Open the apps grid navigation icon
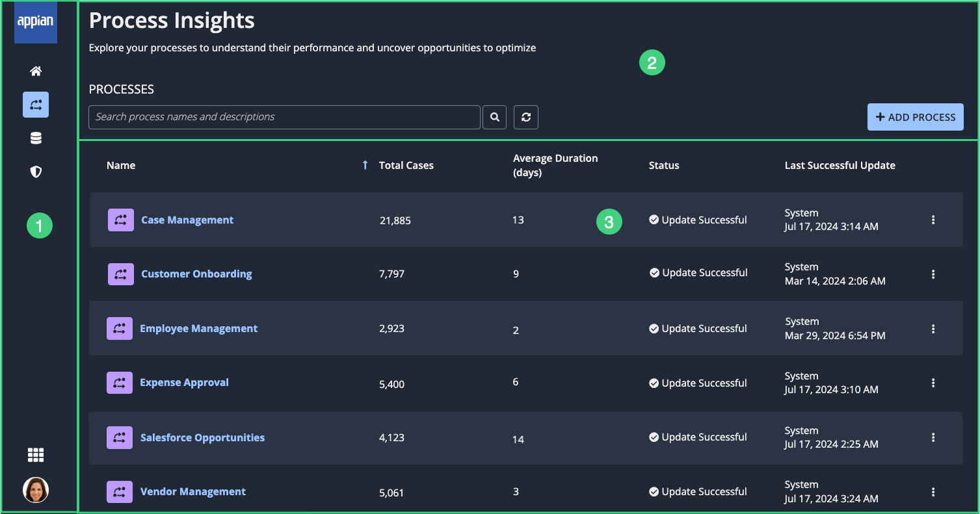 (x=36, y=455)
